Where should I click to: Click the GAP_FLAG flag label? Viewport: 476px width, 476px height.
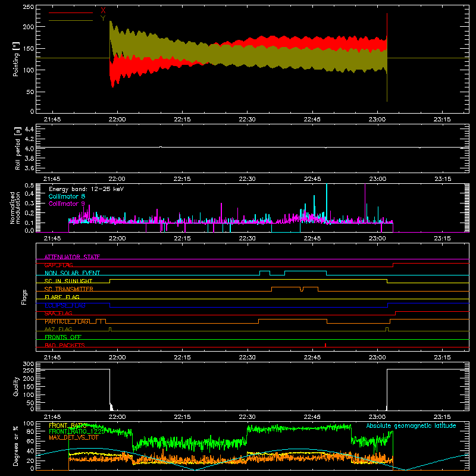59,265
